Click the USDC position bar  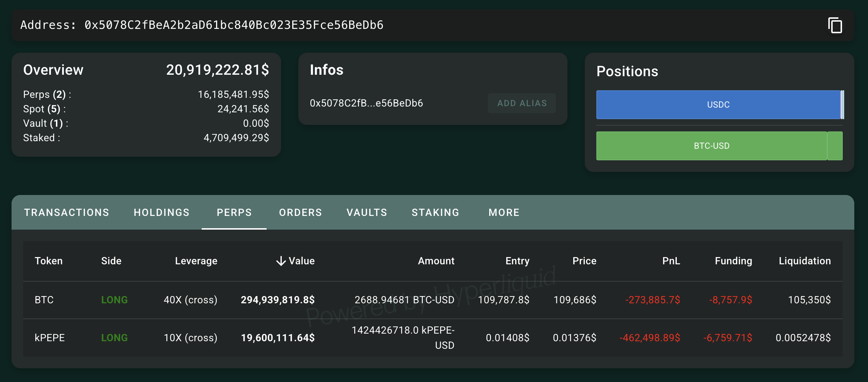pyautogui.click(x=718, y=105)
